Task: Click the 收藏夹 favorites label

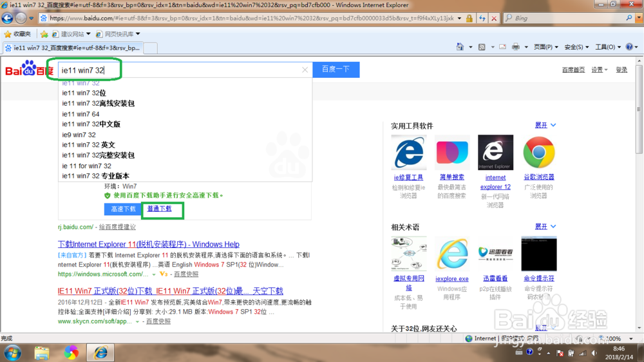Action: click(x=22, y=34)
